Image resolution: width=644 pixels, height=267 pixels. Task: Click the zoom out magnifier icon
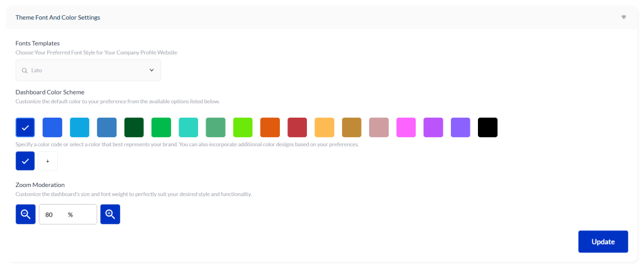(25, 214)
